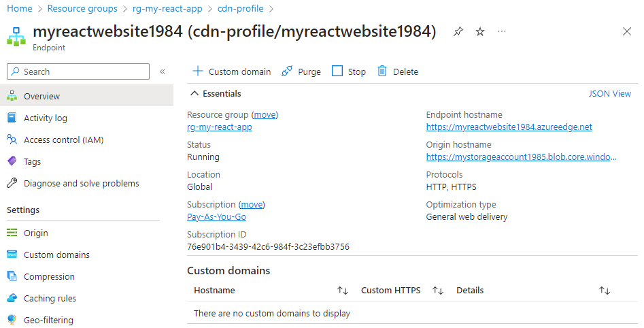Viewport: 644px width, 328px height.
Task: Click the endpoint resource icon in header
Action: tap(16, 37)
